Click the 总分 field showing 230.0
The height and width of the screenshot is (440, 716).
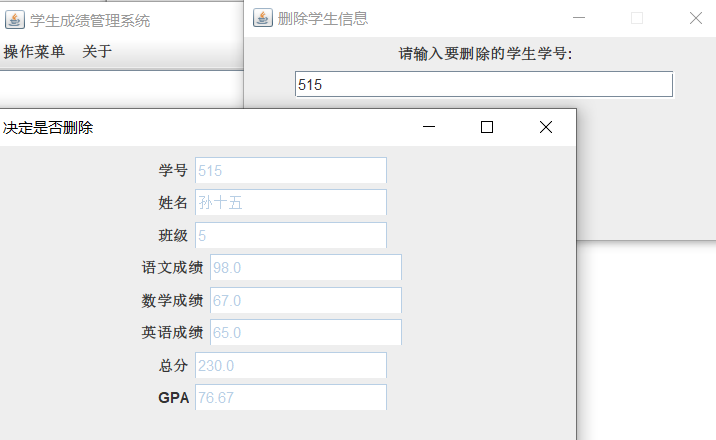tap(291, 365)
